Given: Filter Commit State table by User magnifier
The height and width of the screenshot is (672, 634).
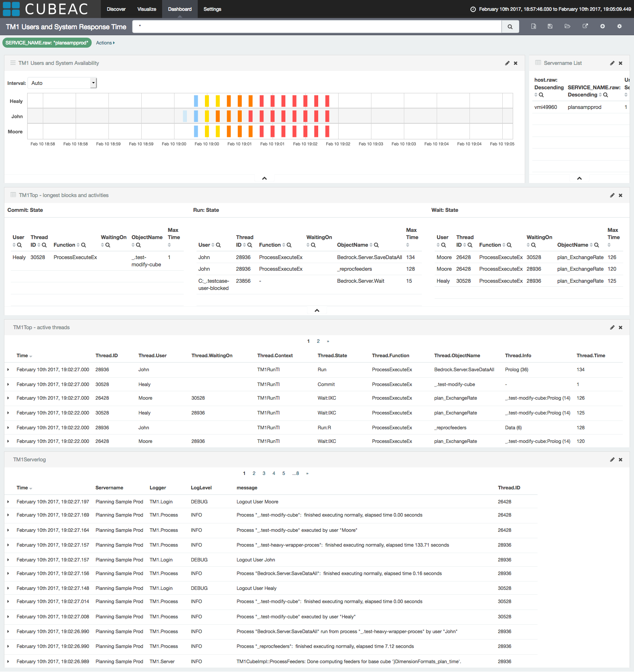Looking at the screenshot, I should [x=19, y=245].
